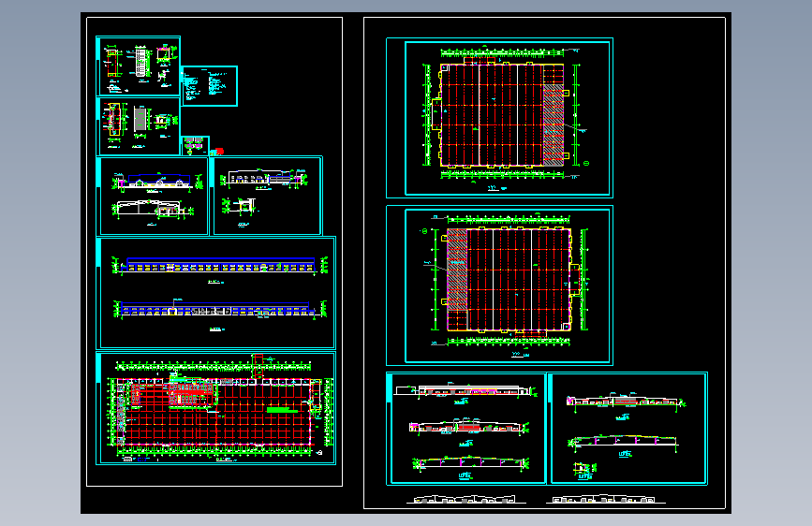This screenshot has width=812, height=526.
Task: Select the elevation sheet with blue-roofed building outline
Action: click(x=153, y=197)
